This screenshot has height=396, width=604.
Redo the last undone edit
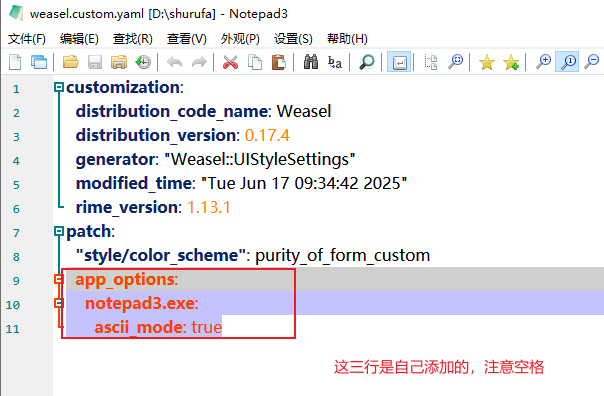click(x=199, y=62)
